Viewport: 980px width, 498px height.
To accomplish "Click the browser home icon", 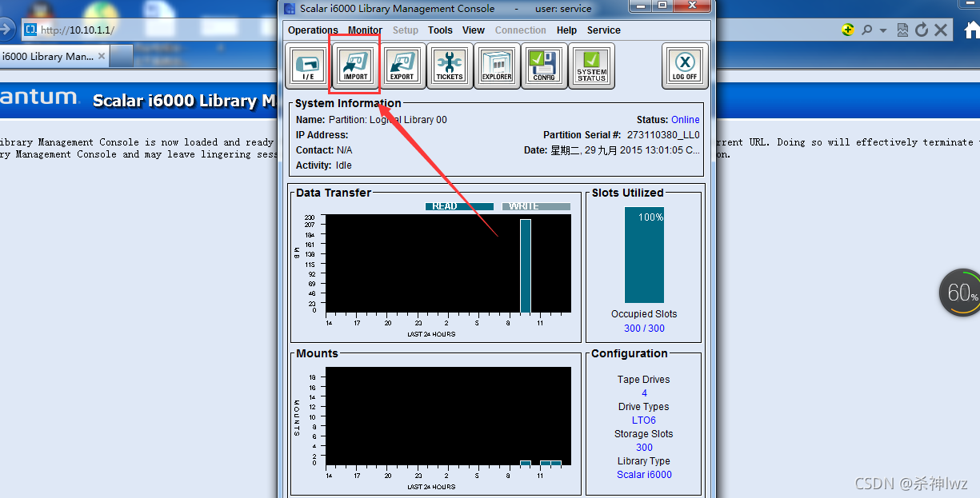I will tap(972, 30).
